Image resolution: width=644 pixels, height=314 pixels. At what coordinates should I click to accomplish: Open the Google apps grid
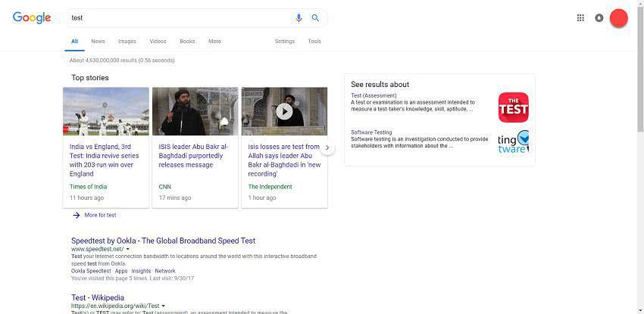point(580,18)
